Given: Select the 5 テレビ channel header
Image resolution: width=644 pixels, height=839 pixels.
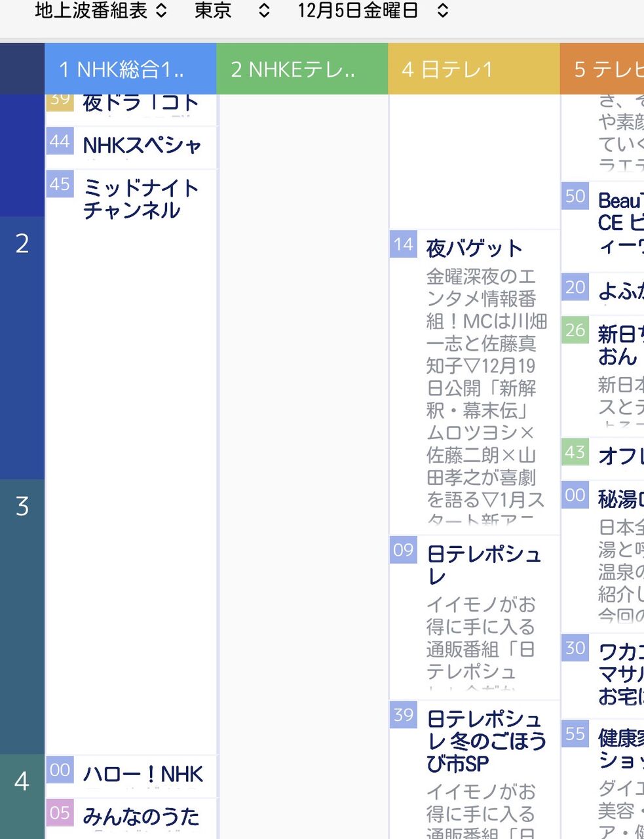Looking at the screenshot, I should tap(602, 69).
